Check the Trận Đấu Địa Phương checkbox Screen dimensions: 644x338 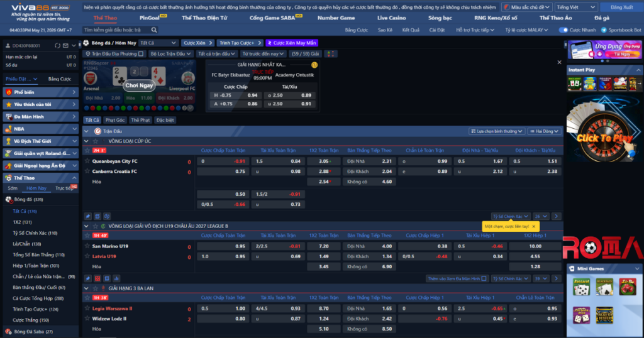(x=141, y=54)
